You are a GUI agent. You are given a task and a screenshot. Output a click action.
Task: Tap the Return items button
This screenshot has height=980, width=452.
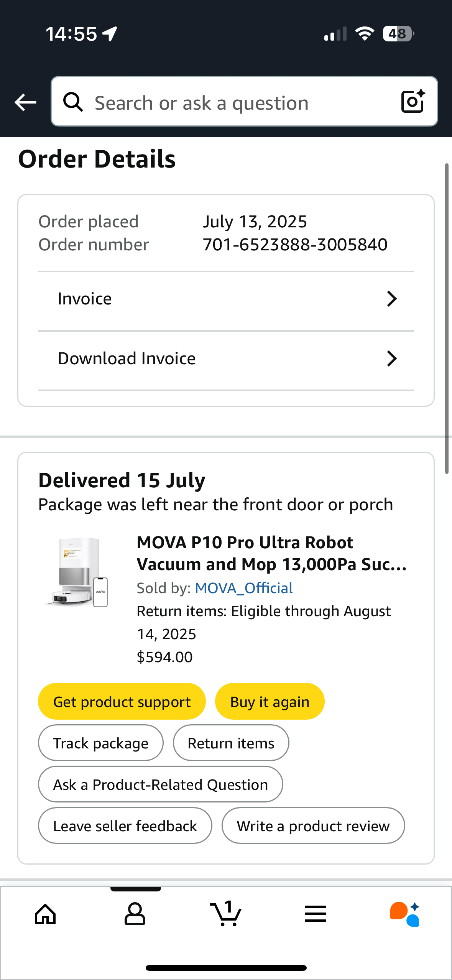(x=231, y=743)
